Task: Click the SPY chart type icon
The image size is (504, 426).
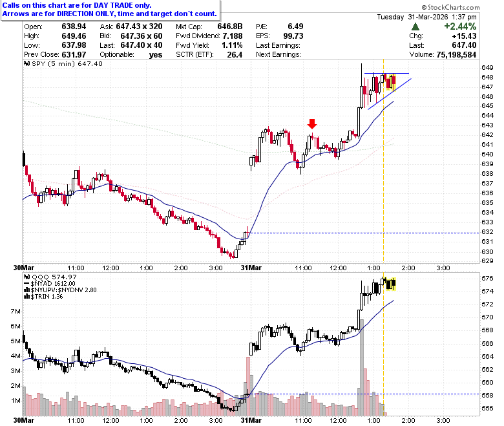Action: click(27, 63)
